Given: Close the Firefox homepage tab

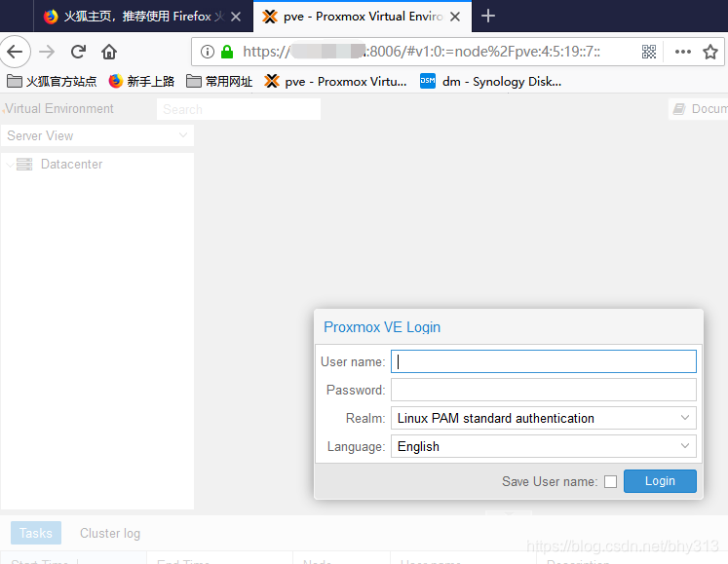Looking at the screenshot, I should [236, 17].
